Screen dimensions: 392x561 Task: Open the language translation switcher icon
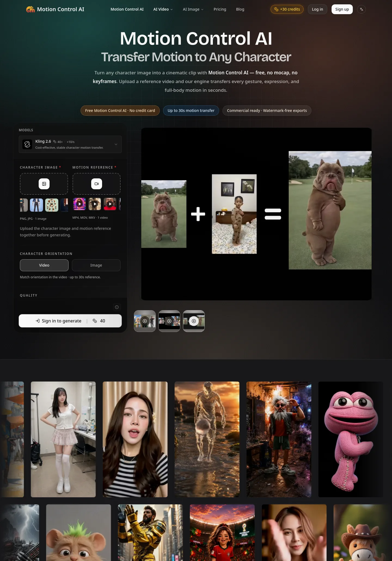(x=361, y=9)
